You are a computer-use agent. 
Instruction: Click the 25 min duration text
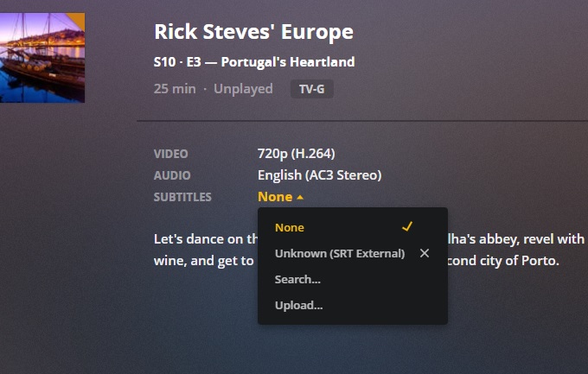(x=175, y=89)
